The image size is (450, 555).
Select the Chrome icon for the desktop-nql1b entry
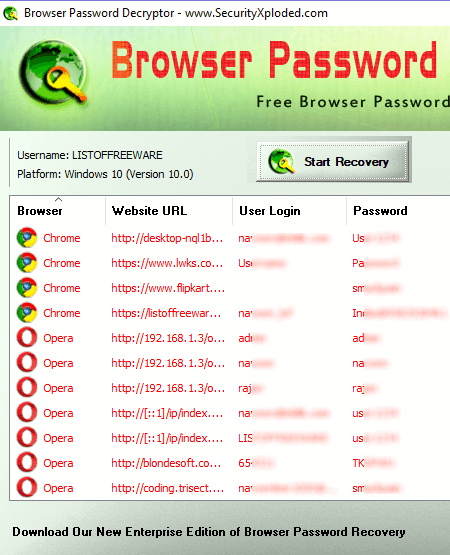click(x=27, y=238)
